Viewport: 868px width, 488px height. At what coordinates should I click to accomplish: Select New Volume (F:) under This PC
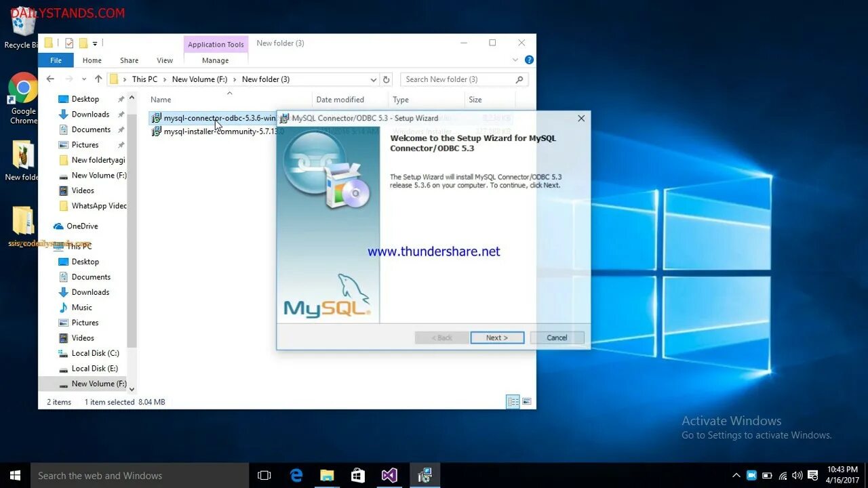[x=98, y=384]
